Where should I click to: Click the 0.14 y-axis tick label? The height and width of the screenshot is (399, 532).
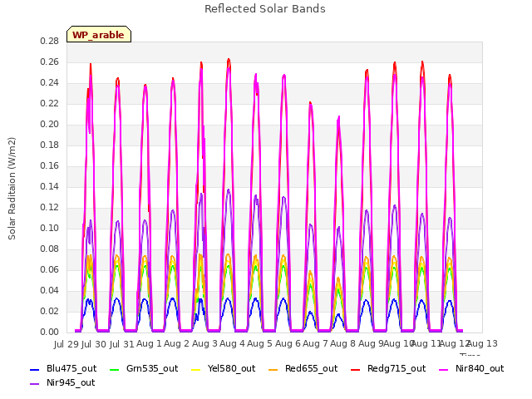(49, 186)
